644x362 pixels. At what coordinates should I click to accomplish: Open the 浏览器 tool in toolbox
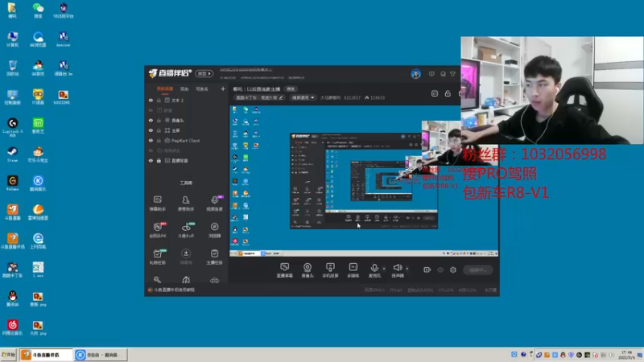[x=214, y=230]
